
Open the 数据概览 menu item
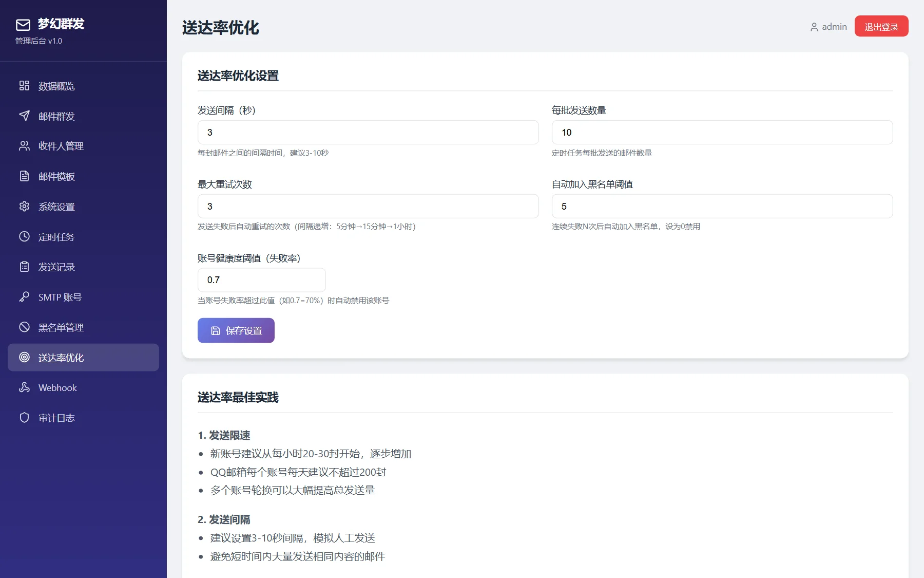coord(83,86)
